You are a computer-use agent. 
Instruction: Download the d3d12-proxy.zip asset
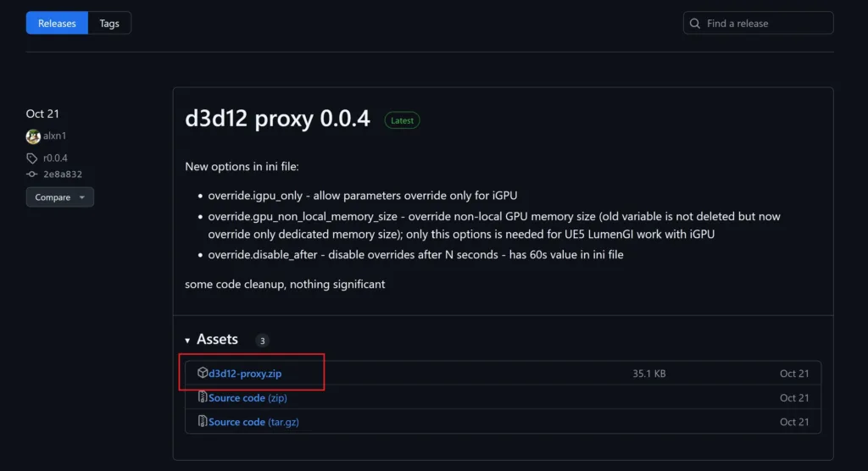tap(245, 374)
